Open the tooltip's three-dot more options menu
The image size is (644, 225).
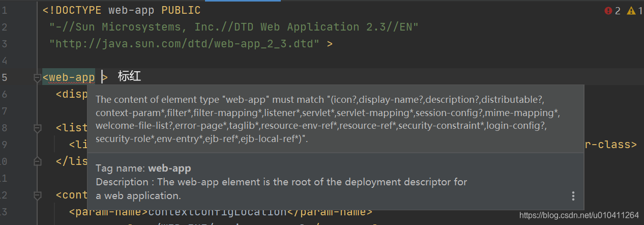[573, 196]
